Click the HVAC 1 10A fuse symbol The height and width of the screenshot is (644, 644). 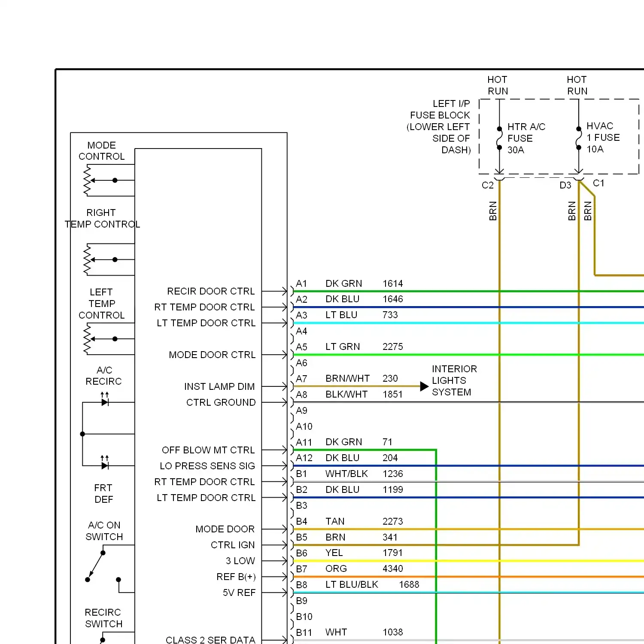[579, 138]
